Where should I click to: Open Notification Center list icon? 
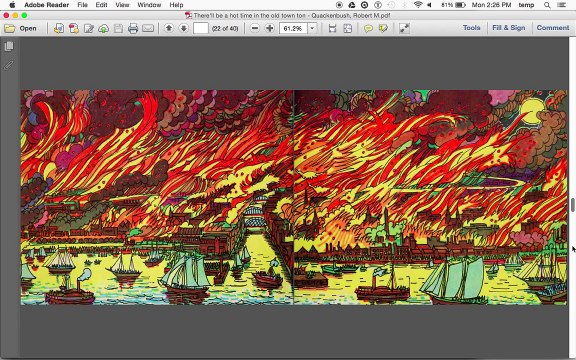pyautogui.click(x=561, y=5)
